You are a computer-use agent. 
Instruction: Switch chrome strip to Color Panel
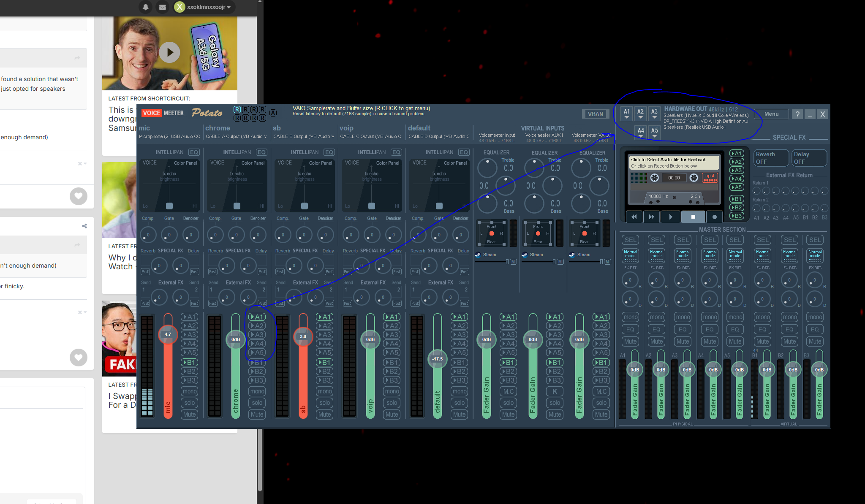point(253,163)
